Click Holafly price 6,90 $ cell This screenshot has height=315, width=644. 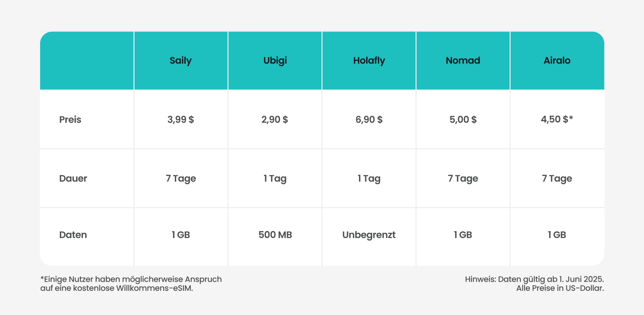[369, 119]
